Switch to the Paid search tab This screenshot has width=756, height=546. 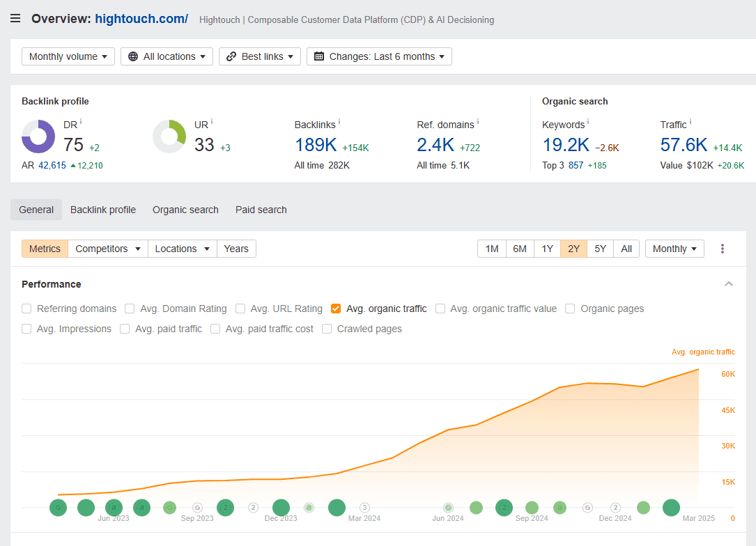[261, 210]
